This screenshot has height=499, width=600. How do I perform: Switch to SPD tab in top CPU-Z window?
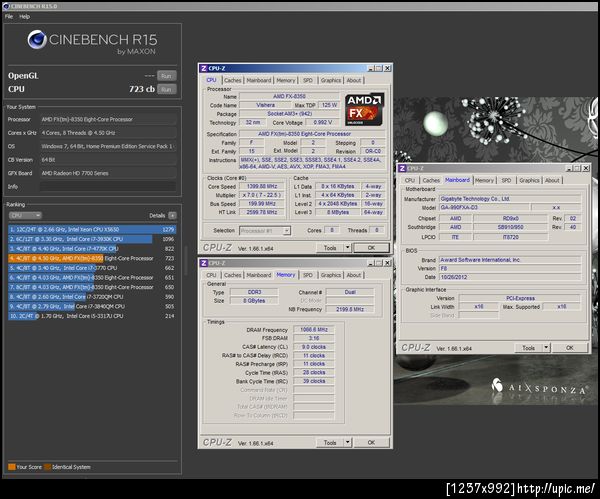[x=308, y=80]
